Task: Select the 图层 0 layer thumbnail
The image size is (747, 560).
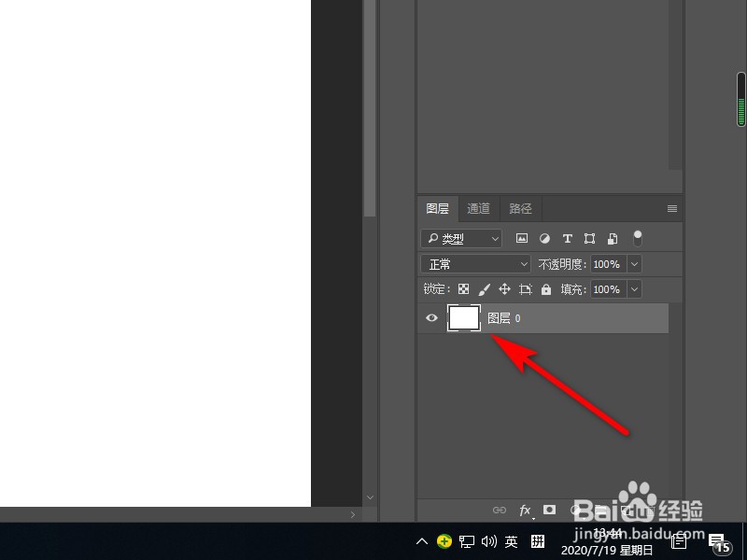Action: click(x=463, y=317)
